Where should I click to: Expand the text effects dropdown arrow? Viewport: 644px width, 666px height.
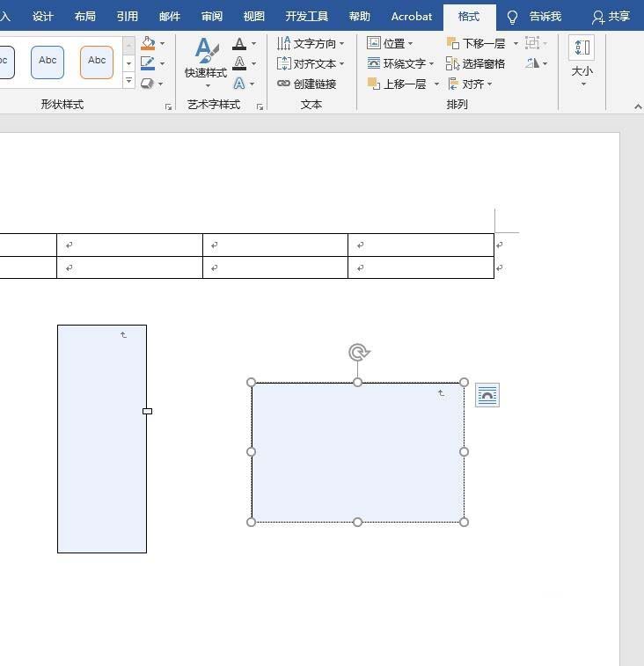(x=252, y=84)
